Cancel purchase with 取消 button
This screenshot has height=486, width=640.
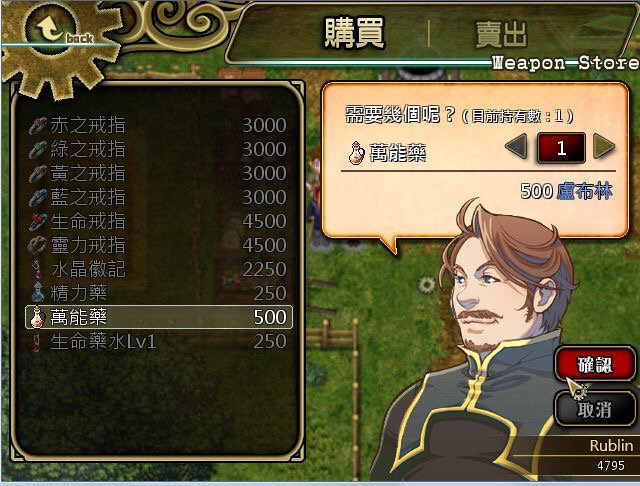point(595,409)
